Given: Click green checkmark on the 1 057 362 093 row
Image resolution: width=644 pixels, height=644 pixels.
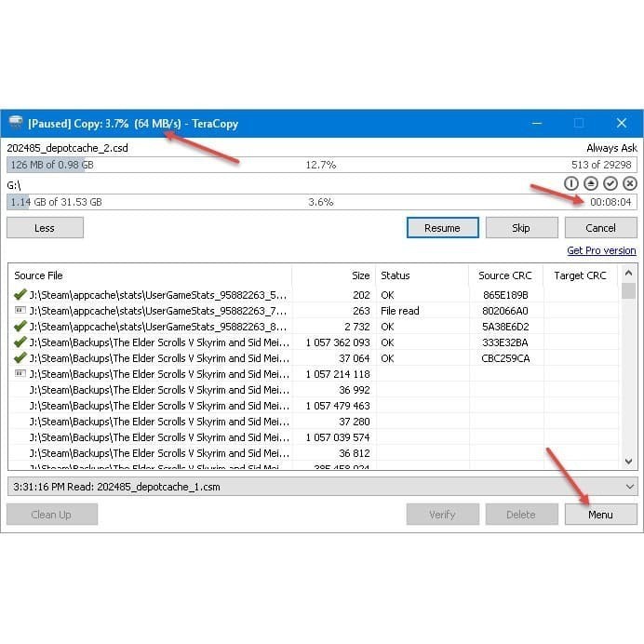Looking at the screenshot, I should click(x=20, y=342).
